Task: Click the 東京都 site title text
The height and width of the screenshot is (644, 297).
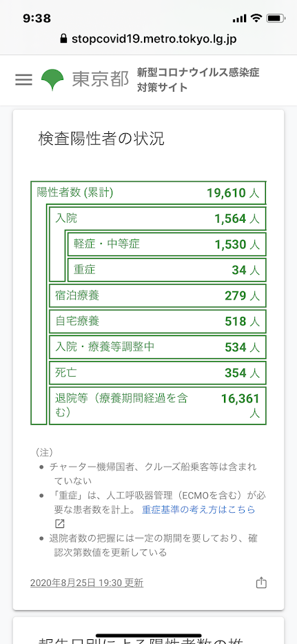Action: 101,79
